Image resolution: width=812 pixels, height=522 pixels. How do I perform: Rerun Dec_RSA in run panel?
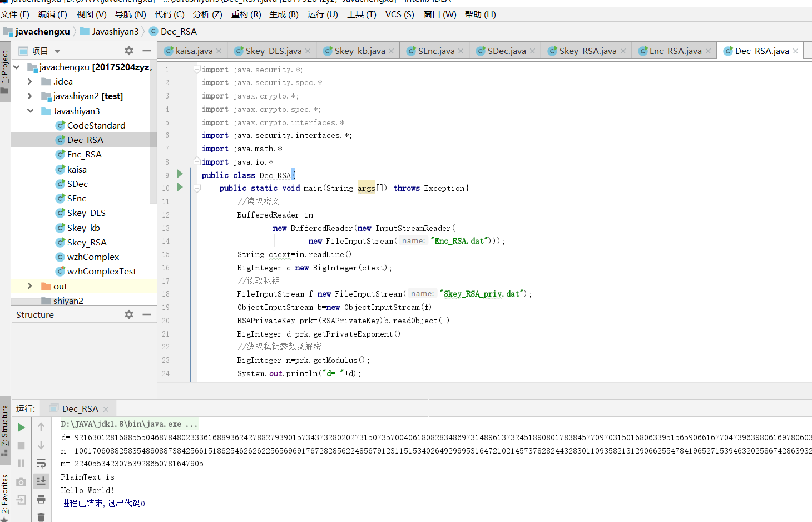[x=21, y=427]
